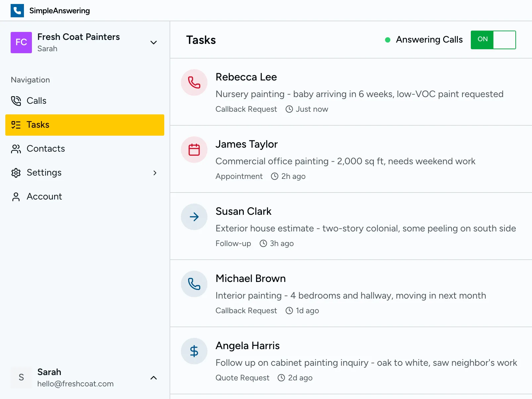This screenshot has width=532, height=399.
Task: Click the SimpleAnswering phone logo icon
Action: coord(17,10)
